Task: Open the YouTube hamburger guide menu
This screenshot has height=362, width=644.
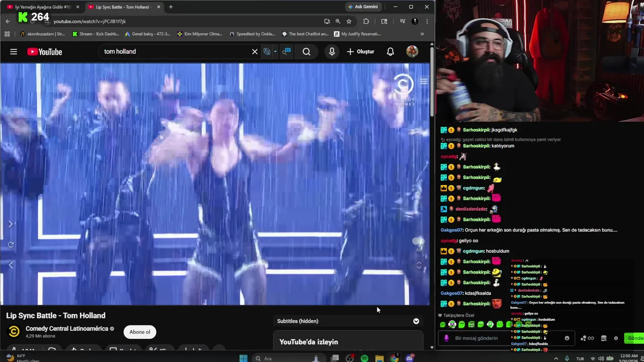Action: [14, 51]
